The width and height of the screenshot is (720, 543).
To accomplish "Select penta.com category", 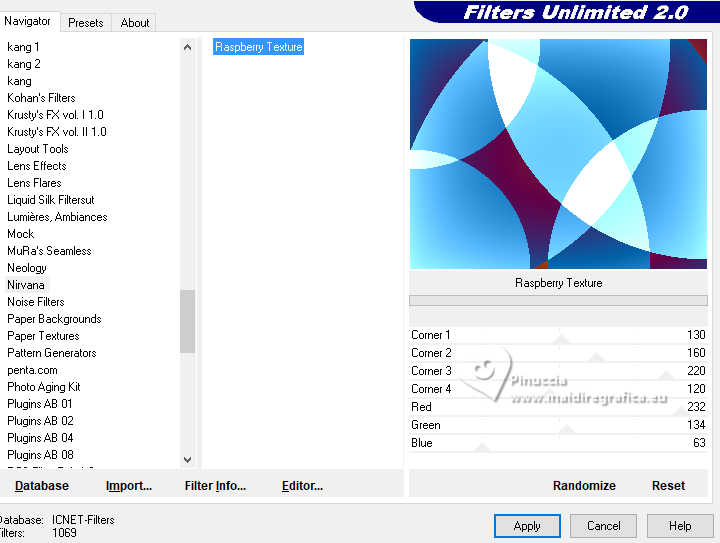I will (x=33, y=369).
